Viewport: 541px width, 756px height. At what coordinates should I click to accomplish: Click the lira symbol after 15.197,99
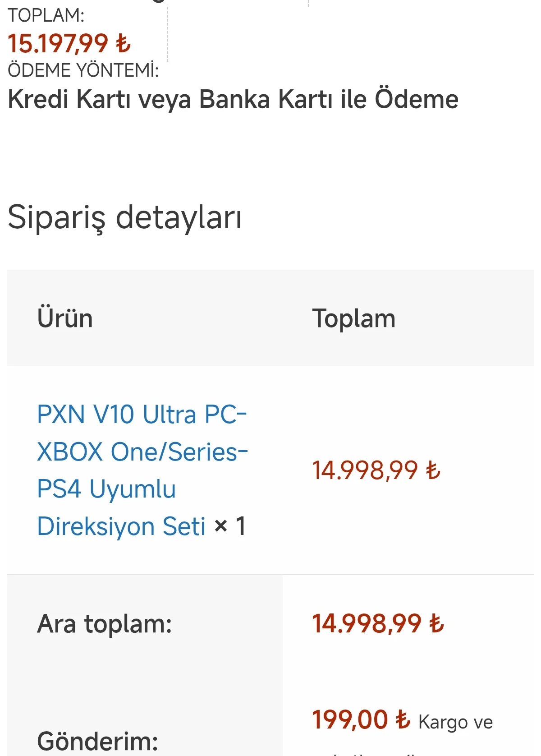tap(123, 44)
